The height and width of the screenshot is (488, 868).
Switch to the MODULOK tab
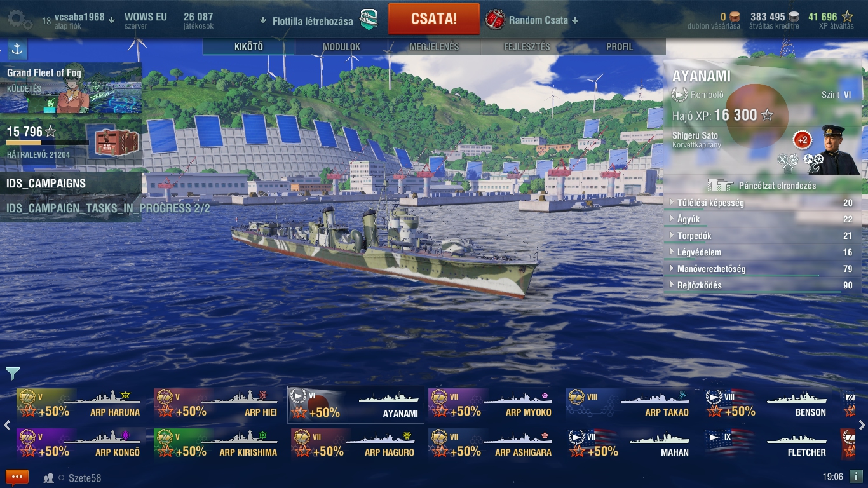pyautogui.click(x=341, y=47)
